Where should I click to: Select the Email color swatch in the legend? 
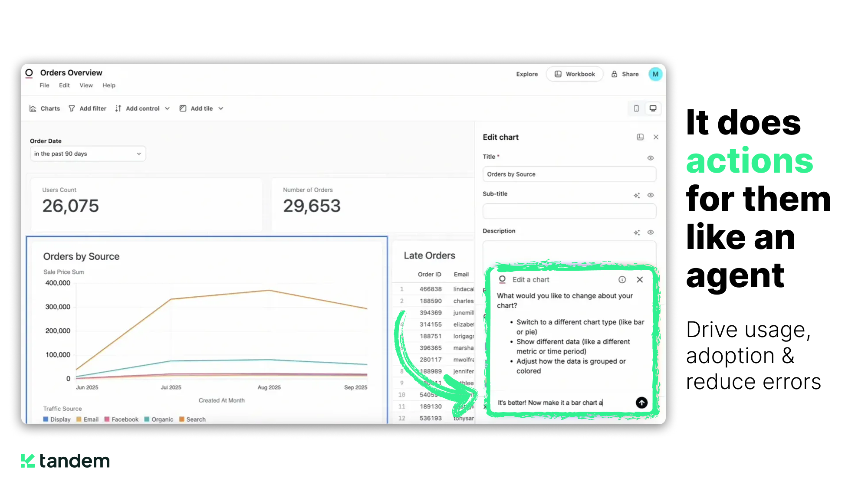[x=78, y=419]
